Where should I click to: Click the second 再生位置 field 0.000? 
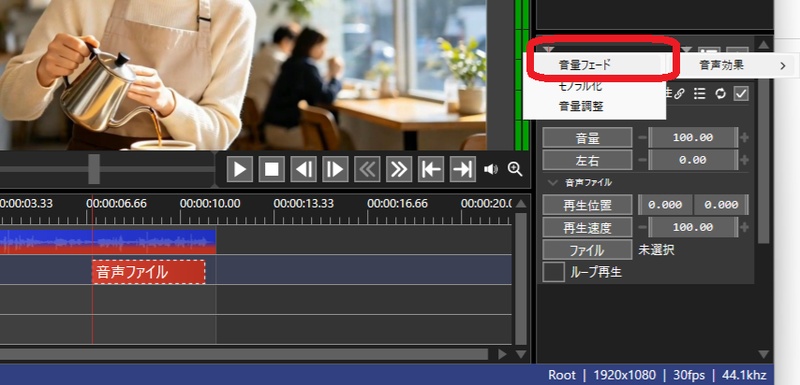point(721,204)
